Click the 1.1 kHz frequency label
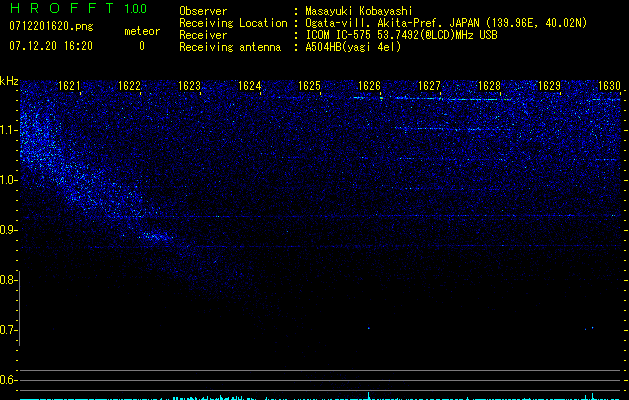Viewport: 629px width, 400px height. pos(9,130)
